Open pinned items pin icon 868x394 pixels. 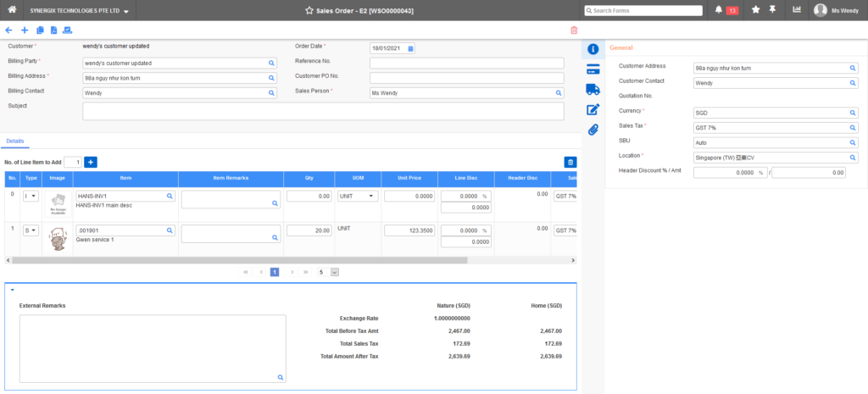[772, 10]
